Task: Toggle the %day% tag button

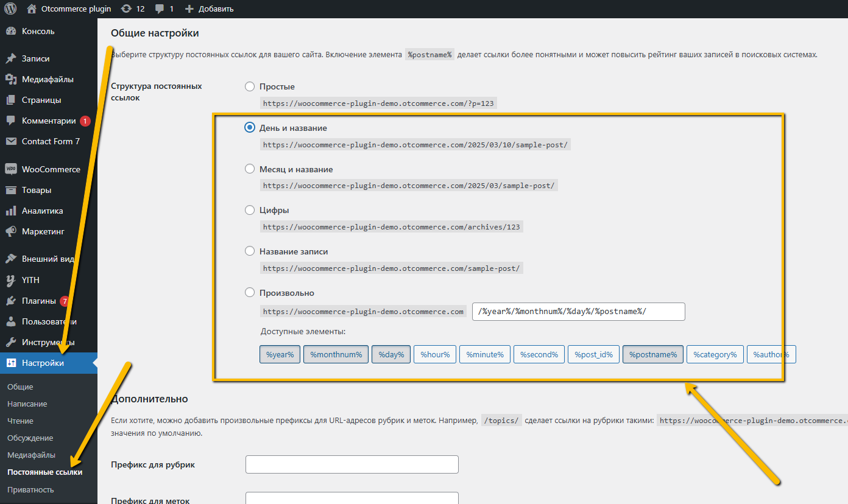Action: click(391, 354)
